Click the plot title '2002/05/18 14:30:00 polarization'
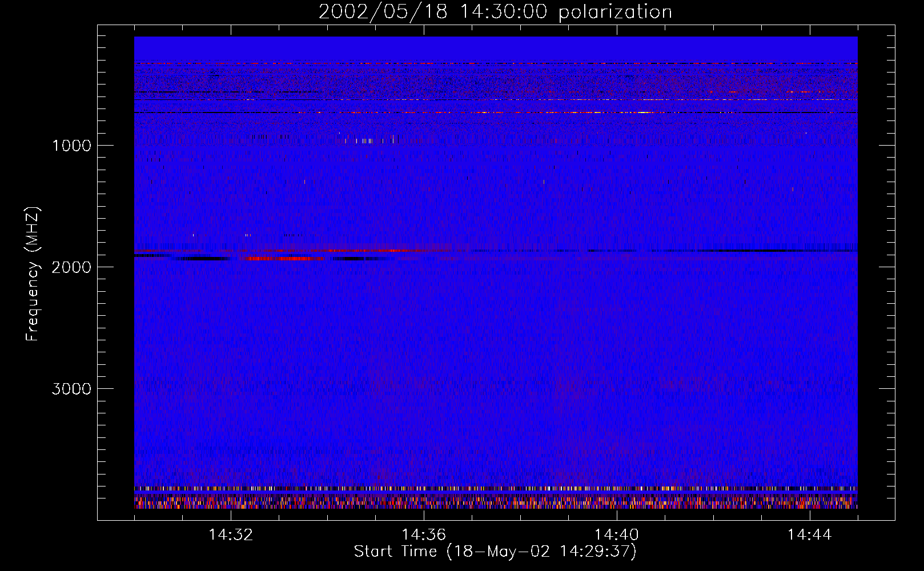This screenshot has width=924, height=571. coord(495,12)
